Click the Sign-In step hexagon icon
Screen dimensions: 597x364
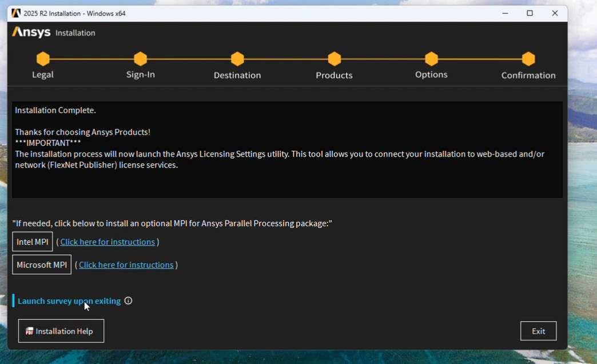click(x=140, y=59)
